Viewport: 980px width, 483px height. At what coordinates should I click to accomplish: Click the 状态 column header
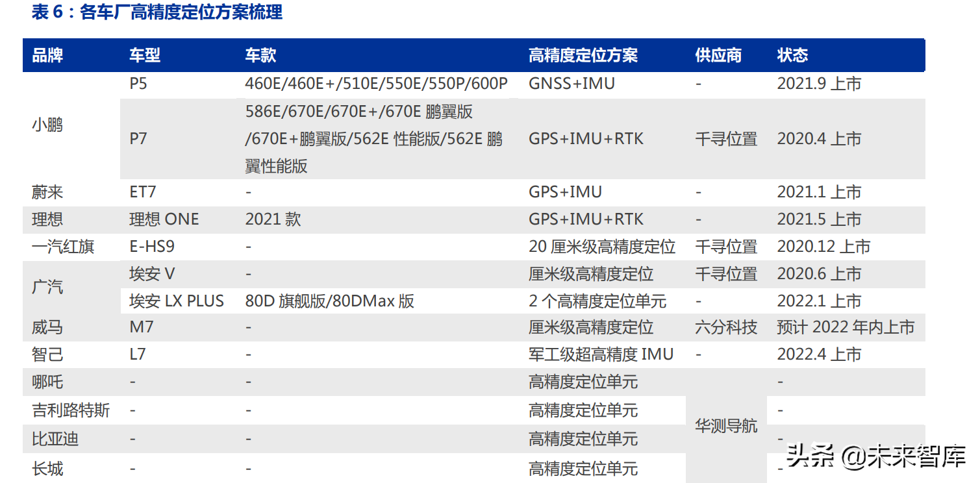[x=792, y=55]
